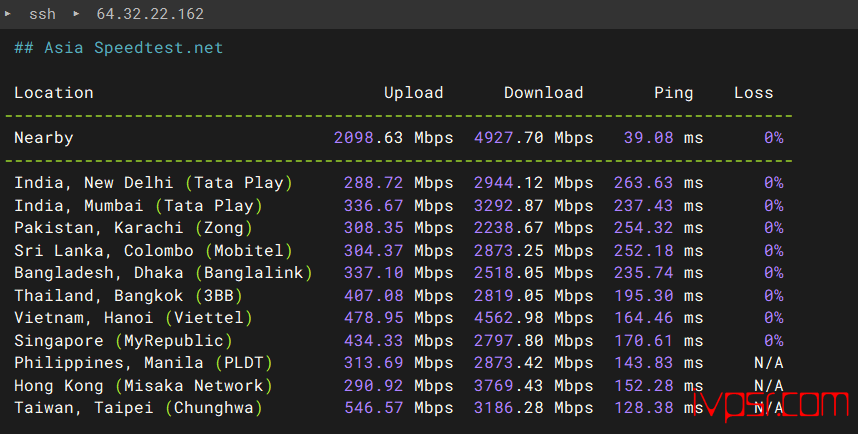
Task: Select the Nearby result row label
Action: [44, 138]
